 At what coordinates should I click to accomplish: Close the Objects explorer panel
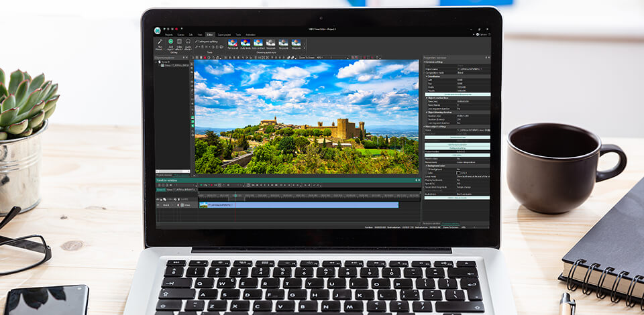point(186,58)
